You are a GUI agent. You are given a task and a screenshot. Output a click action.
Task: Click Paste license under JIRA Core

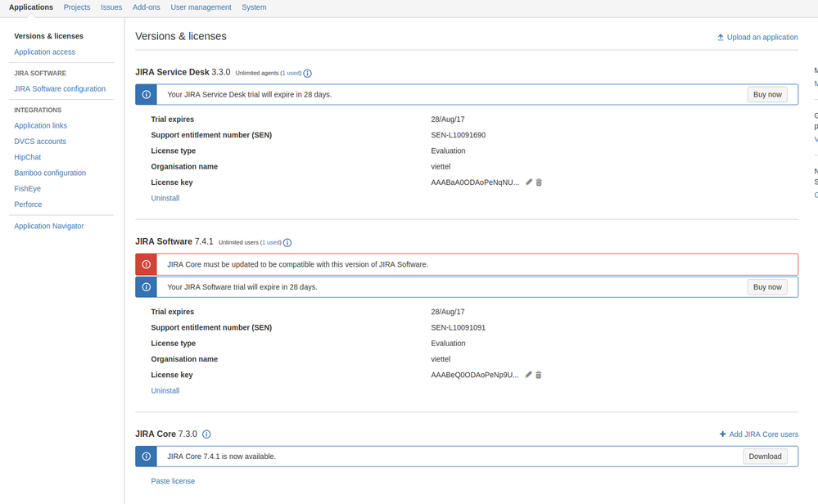pos(173,481)
